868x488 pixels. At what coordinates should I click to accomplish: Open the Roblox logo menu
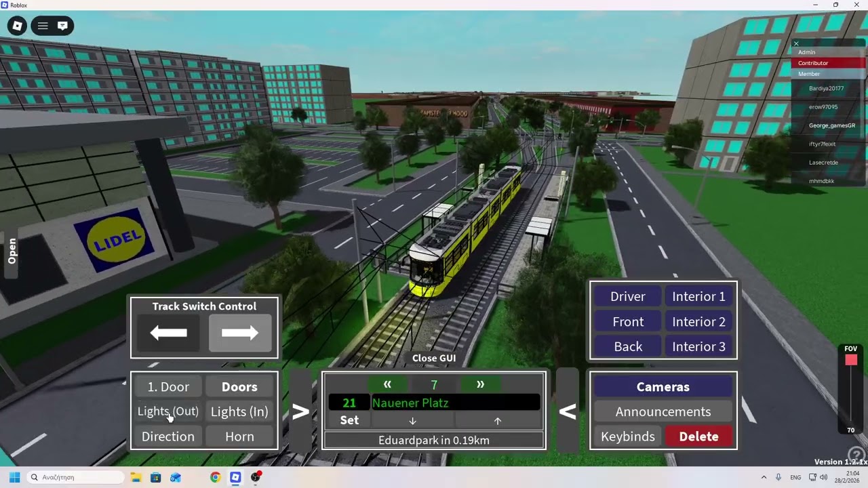[18, 26]
